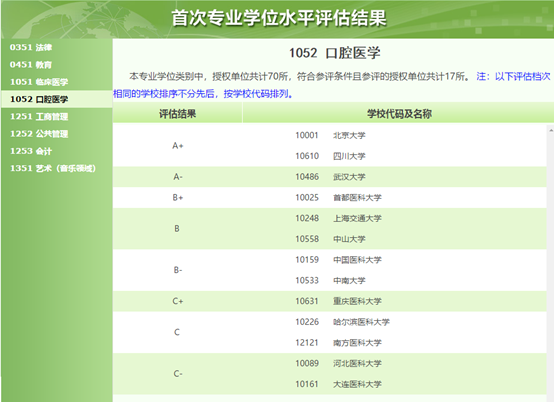Click the 评估结果 column header
The width and height of the screenshot is (554, 402).
[x=177, y=114]
